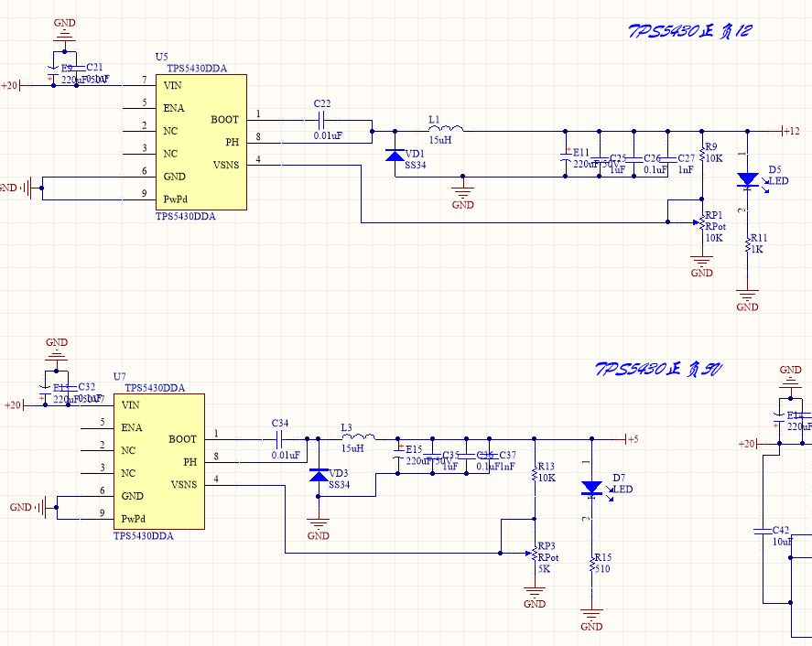Image resolution: width=812 pixels, height=646 pixels.
Task: Click the 'C32' capacitor designator
Action: [x=86, y=387]
